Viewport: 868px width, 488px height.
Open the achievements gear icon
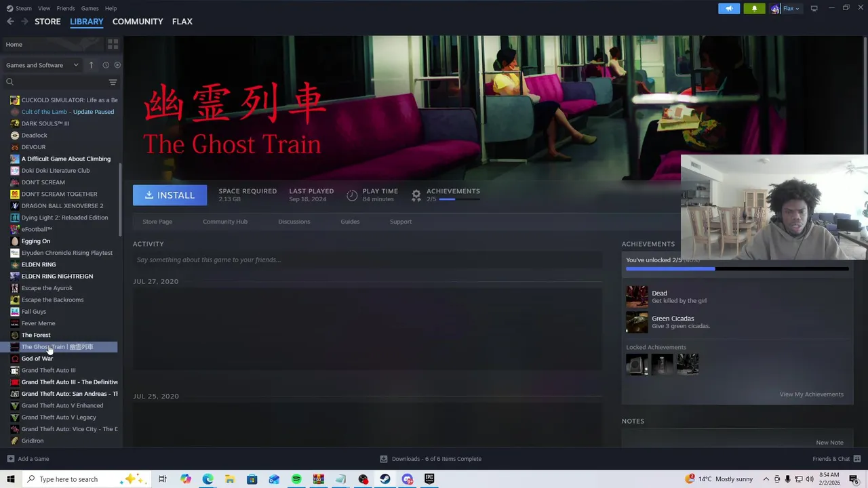point(416,195)
